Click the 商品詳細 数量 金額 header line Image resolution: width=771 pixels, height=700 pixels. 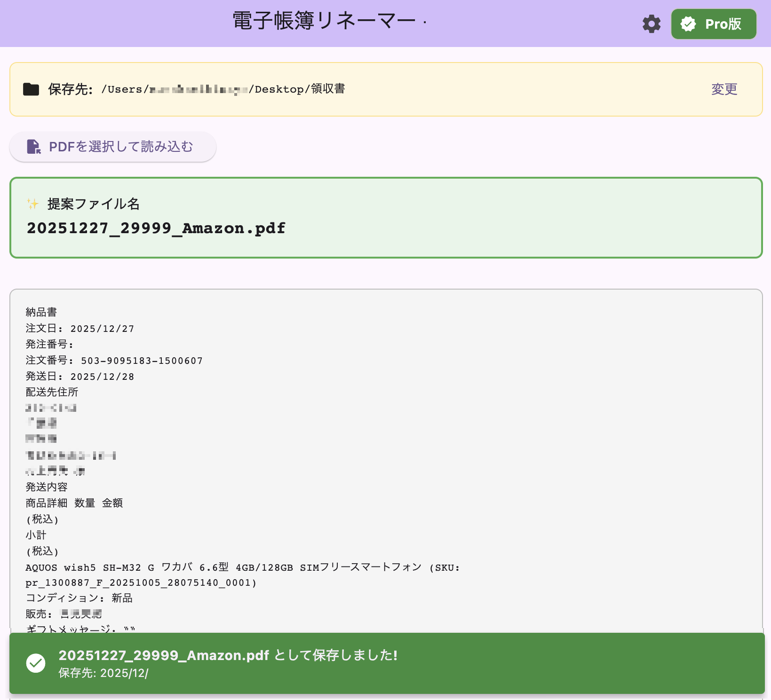click(74, 503)
